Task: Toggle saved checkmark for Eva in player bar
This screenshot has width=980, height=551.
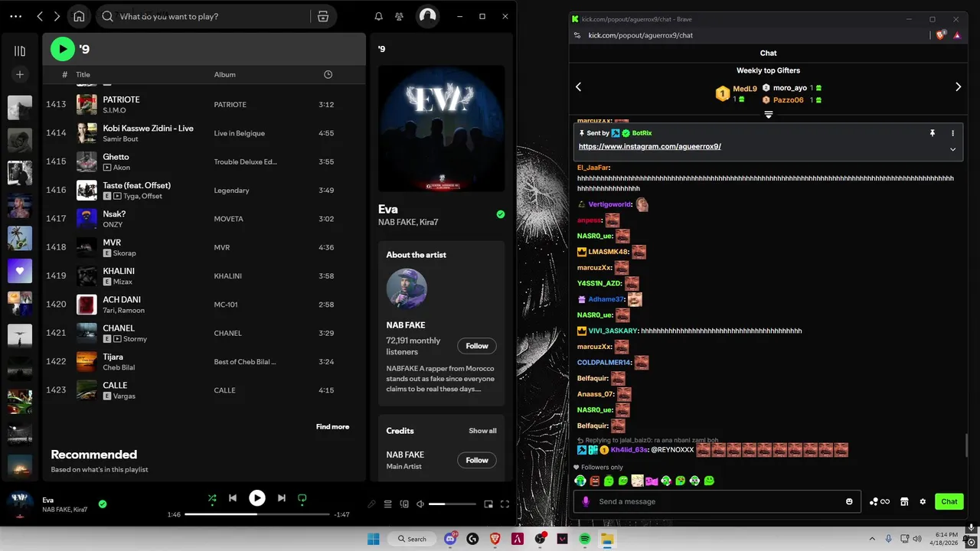Action: pos(103,504)
